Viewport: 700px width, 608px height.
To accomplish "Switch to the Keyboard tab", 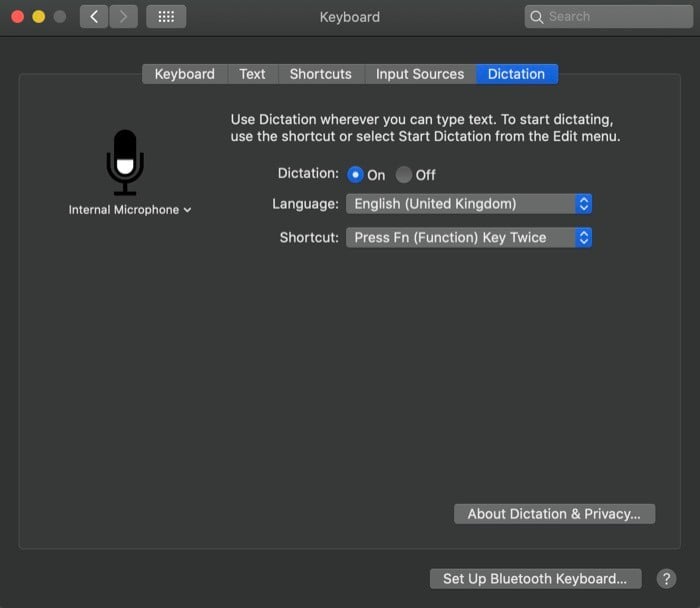I will [x=185, y=74].
